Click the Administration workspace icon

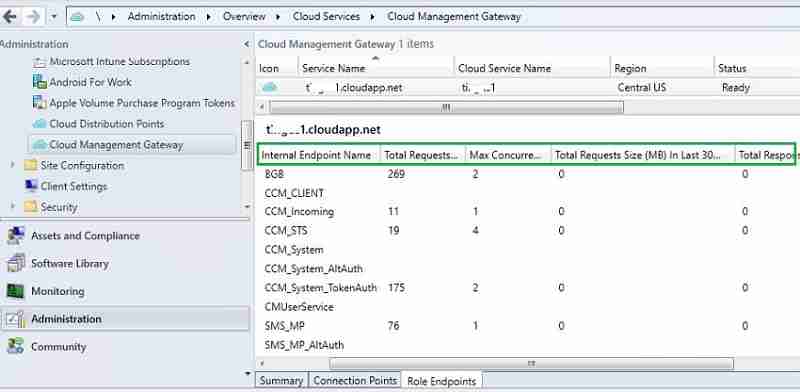click(x=15, y=319)
